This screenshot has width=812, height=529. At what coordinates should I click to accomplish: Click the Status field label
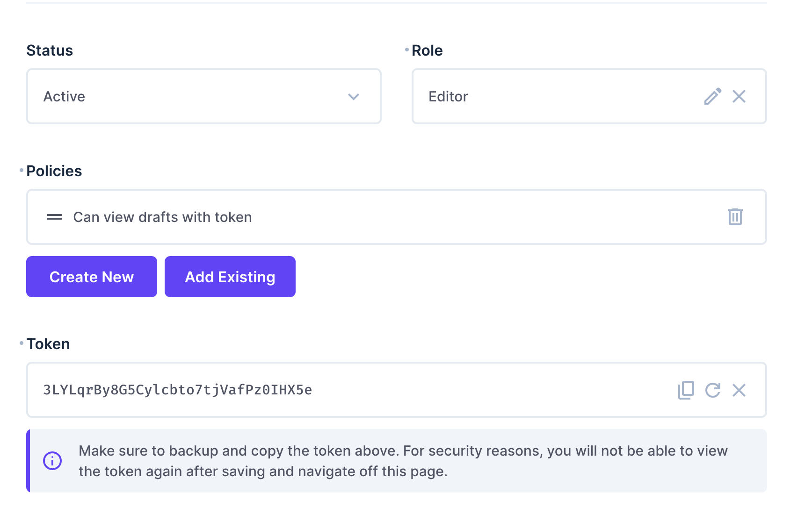coord(50,50)
